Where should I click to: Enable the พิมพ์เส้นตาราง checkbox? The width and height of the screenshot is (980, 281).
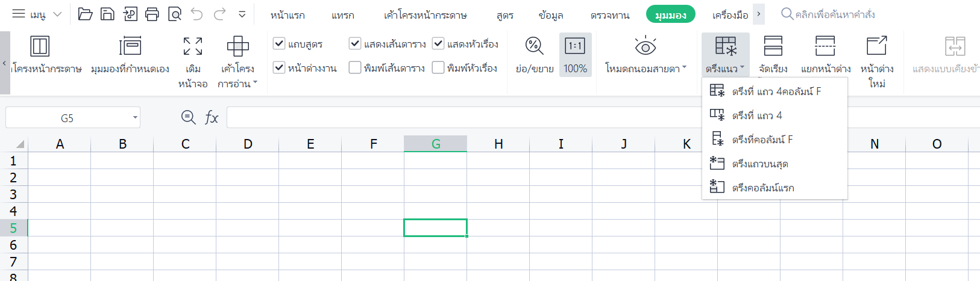click(x=355, y=67)
